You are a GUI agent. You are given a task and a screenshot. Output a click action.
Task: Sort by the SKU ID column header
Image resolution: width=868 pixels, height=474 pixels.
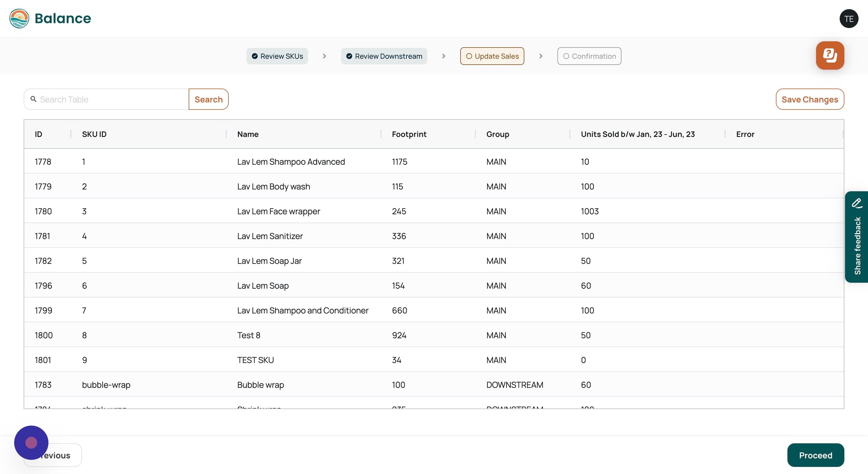(94, 134)
